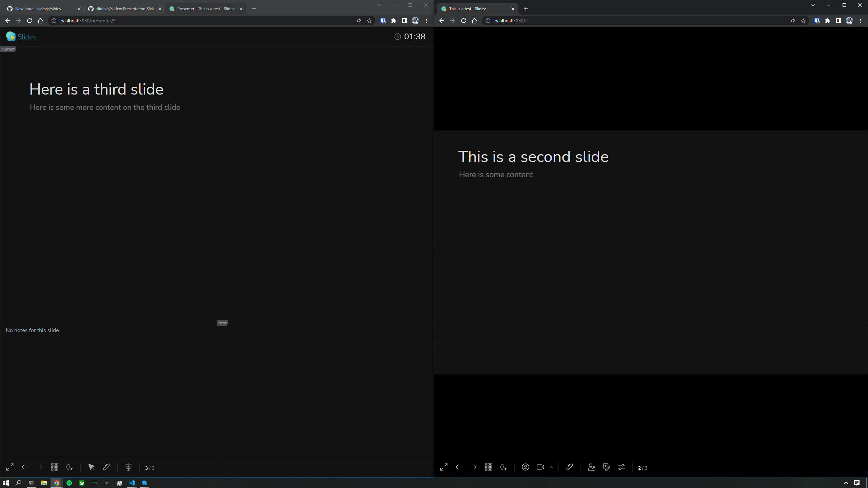Expand the recording options chevron next to camera
868x488 pixels.
[552, 467]
